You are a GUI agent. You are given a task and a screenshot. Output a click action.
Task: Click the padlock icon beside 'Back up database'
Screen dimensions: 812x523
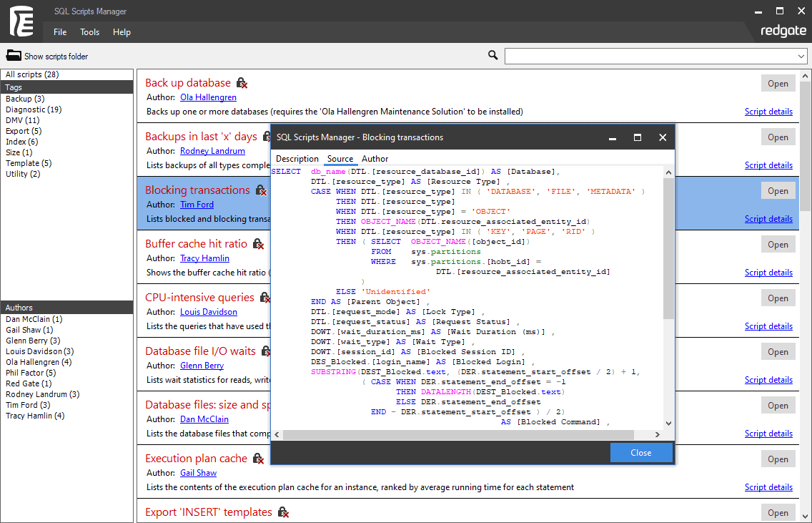[x=240, y=82]
